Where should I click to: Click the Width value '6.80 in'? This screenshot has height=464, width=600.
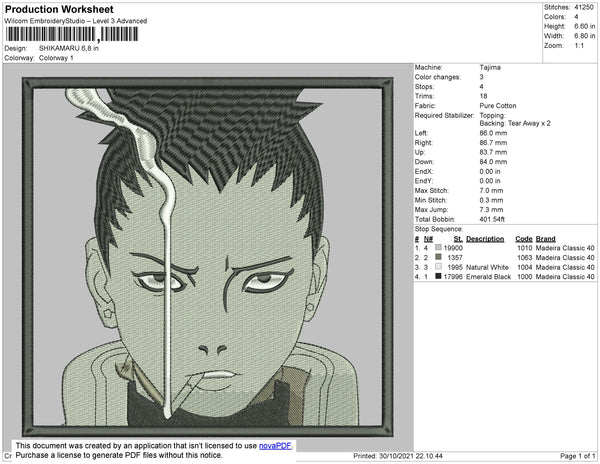coord(585,36)
